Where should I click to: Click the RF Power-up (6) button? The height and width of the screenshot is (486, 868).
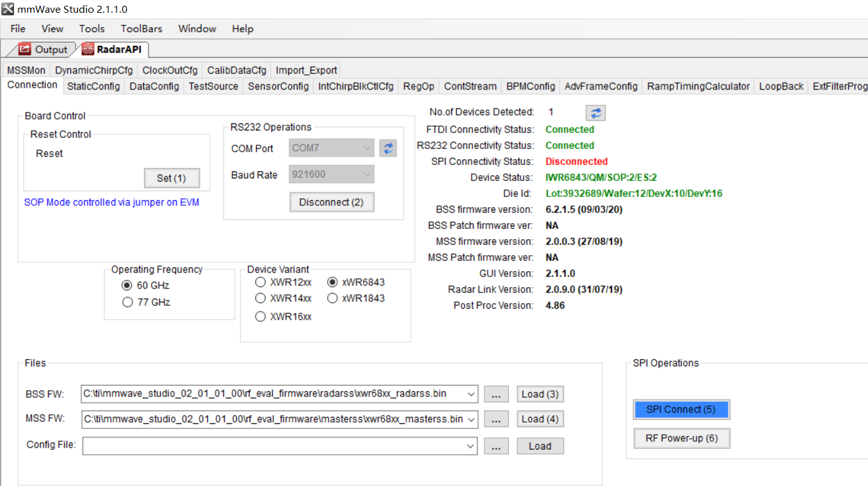681,439
